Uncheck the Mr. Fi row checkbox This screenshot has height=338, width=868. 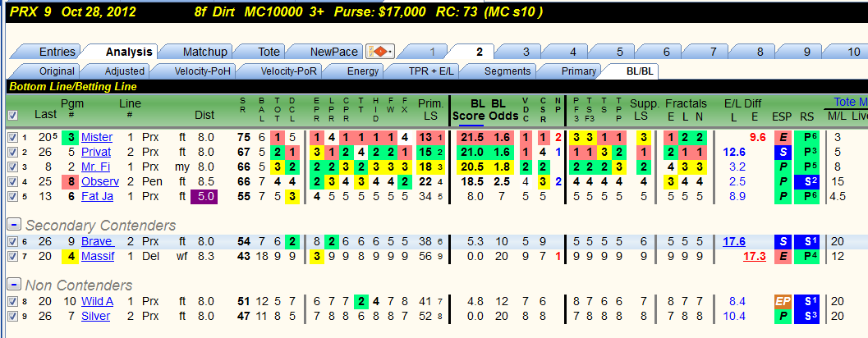(x=11, y=167)
